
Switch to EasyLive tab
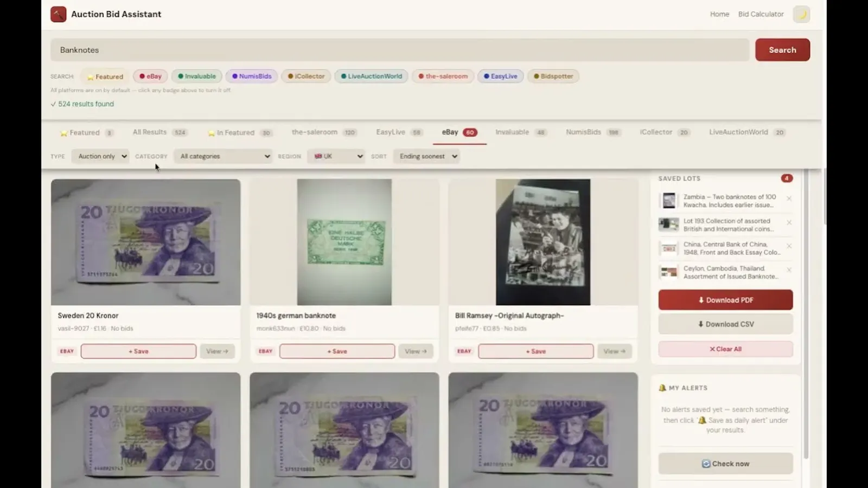pyautogui.click(x=399, y=132)
